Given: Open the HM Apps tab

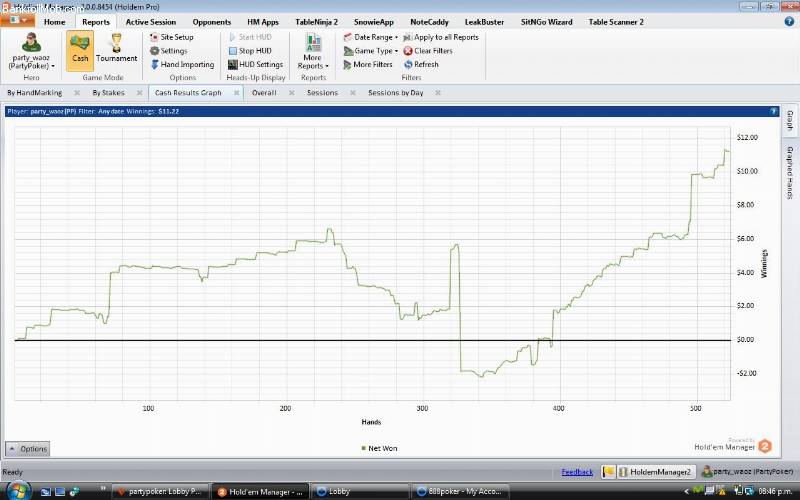Looking at the screenshot, I should pyautogui.click(x=263, y=22).
